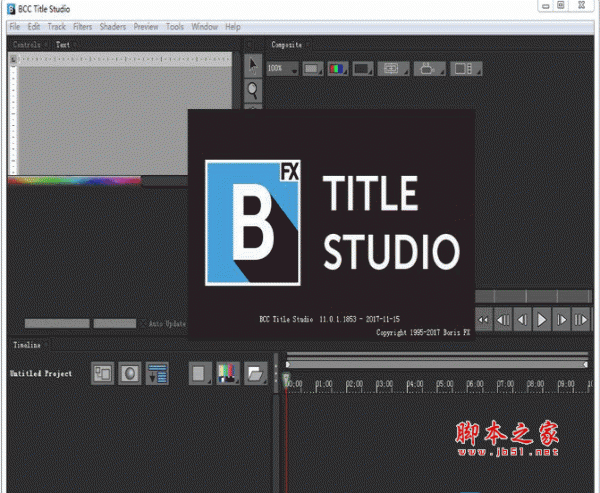Click the 05:00 mark on timeline ruler
The width and height of the screenshot is (600, 493).
(445, 384)
